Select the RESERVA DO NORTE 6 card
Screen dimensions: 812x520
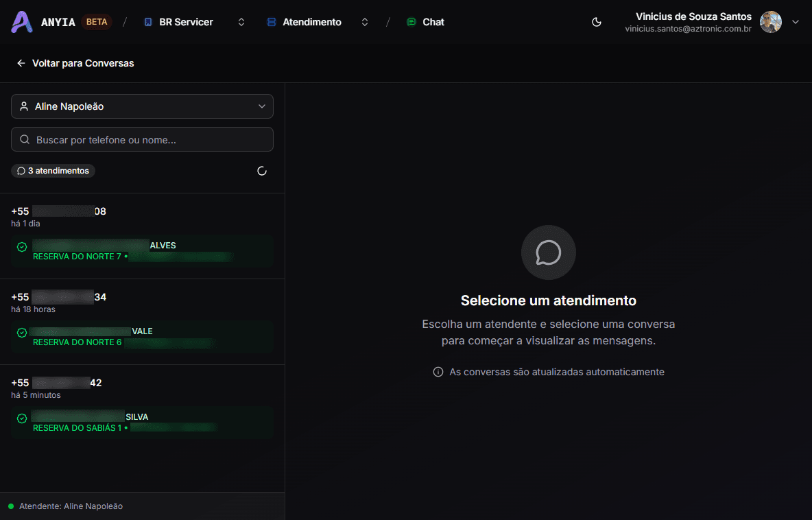(142, 337)
